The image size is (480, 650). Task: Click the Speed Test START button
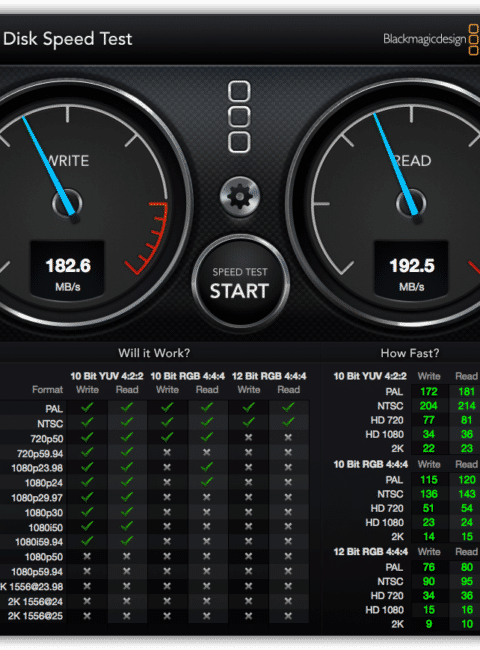pyautogui.click(x=240, y=283)
